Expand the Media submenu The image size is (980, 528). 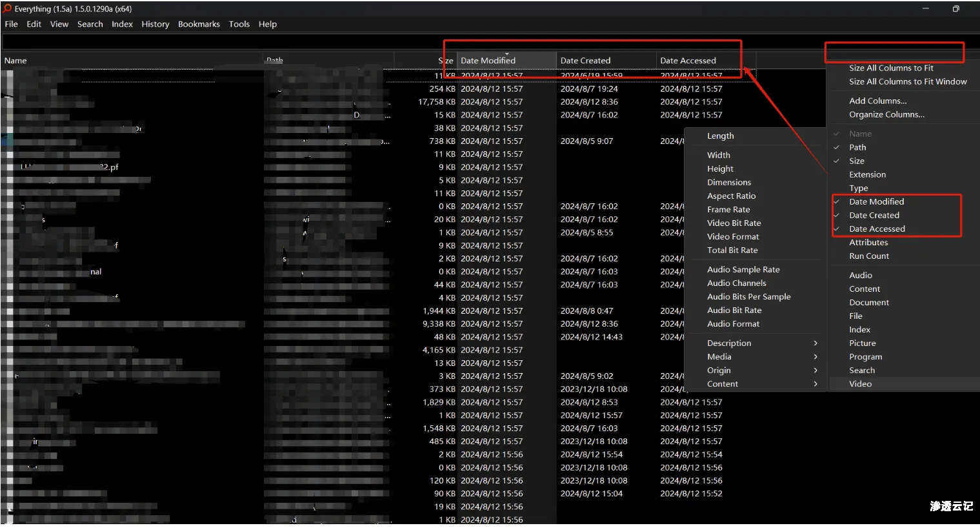point(815,356)
